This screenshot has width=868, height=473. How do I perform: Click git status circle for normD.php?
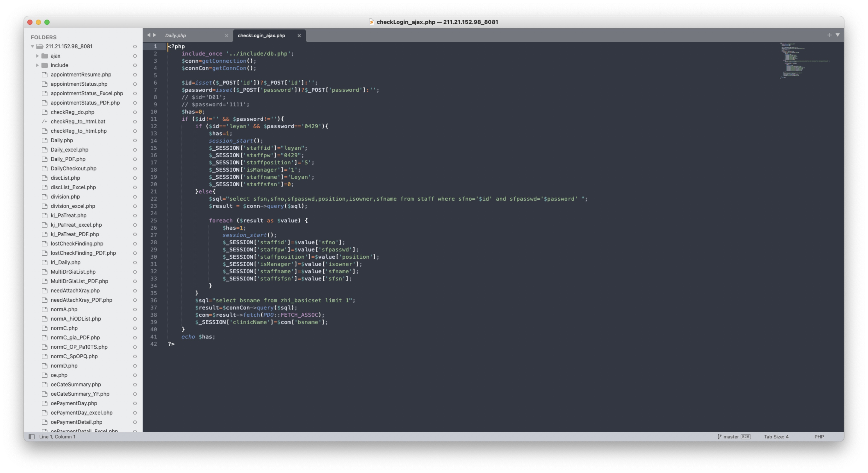(135, 366)
